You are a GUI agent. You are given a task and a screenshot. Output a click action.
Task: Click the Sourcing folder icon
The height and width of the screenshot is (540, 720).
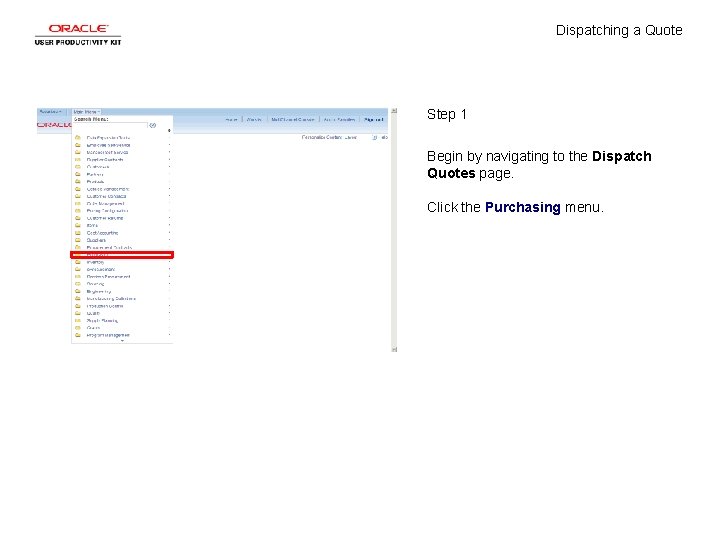click(x=78, y=284)
